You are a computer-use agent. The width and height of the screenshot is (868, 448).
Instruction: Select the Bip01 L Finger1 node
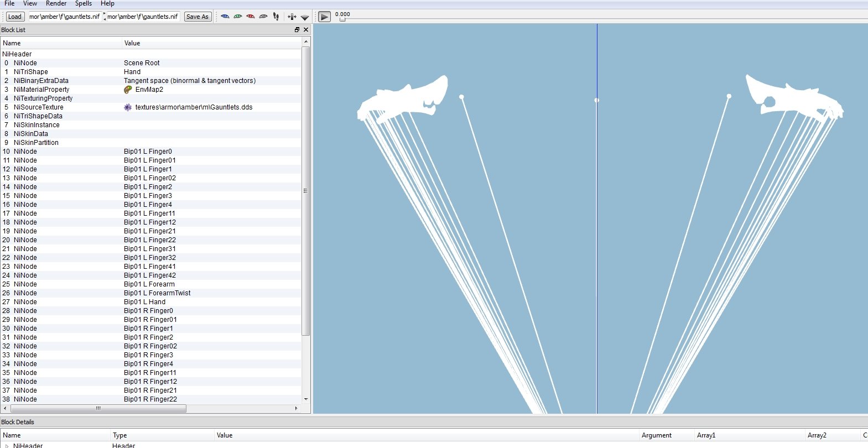click(151, 169)
